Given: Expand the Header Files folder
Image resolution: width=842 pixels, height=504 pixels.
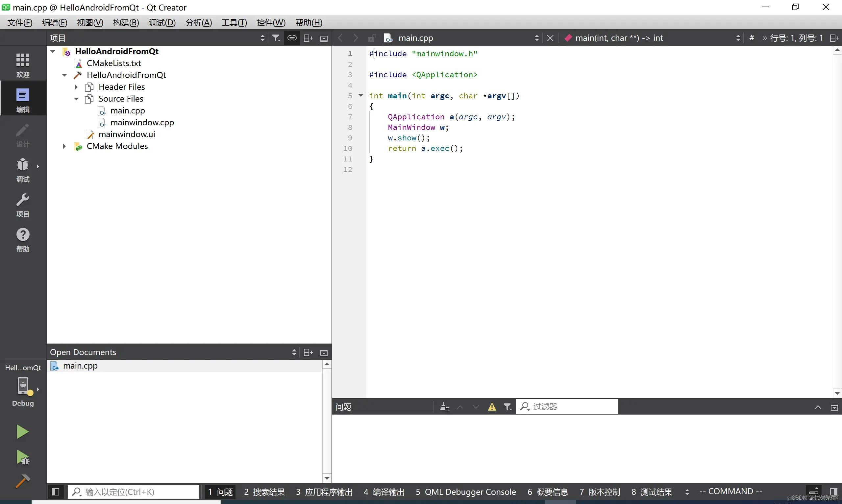Looking at the screenshot, I should point(76,87).
